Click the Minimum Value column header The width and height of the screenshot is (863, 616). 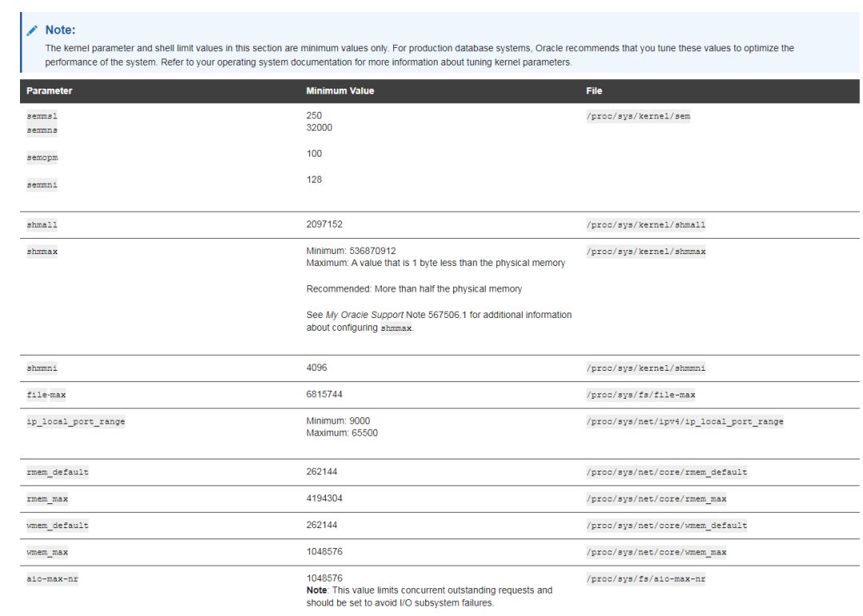click(340, 91)
